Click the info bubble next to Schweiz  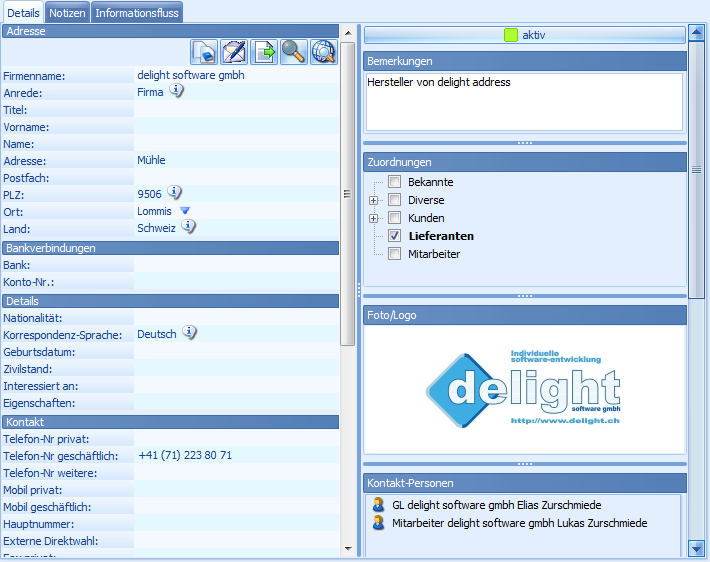click(188, 227)
